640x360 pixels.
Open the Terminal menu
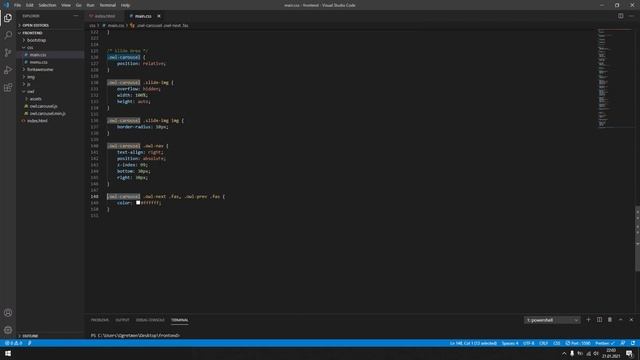coord(107,5)
